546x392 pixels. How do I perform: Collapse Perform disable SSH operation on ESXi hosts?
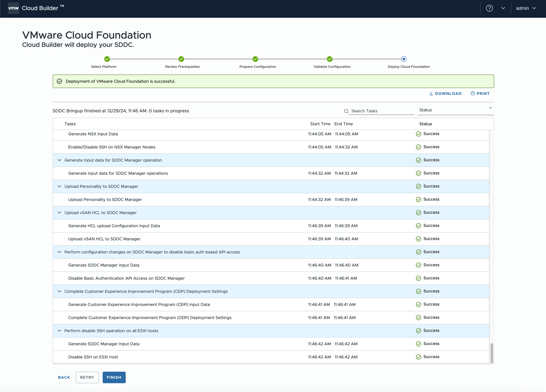point(59,331)
